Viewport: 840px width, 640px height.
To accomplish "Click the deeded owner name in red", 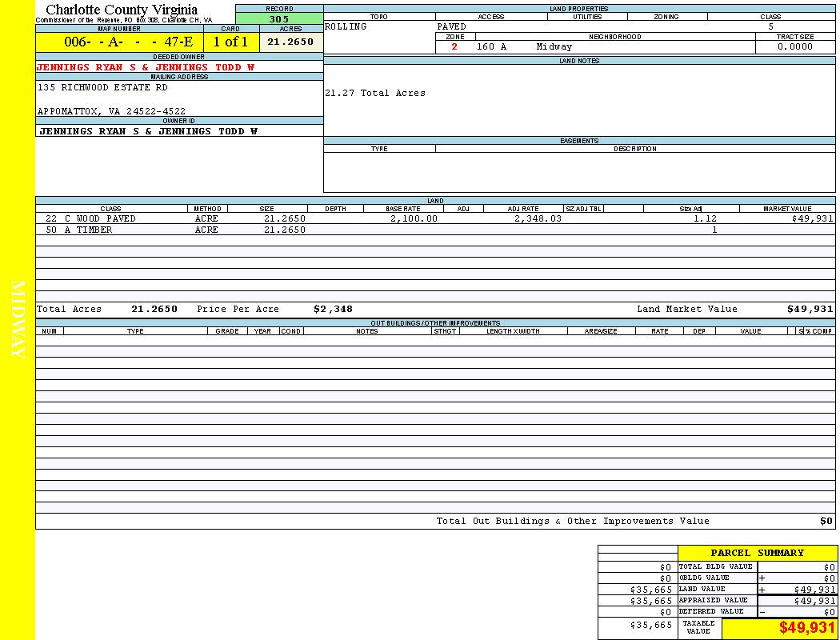I will [x=146, y=67].
